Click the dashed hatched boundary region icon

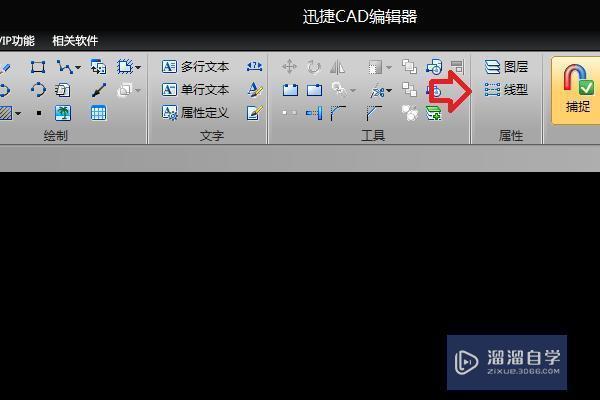tap(125, 67)
